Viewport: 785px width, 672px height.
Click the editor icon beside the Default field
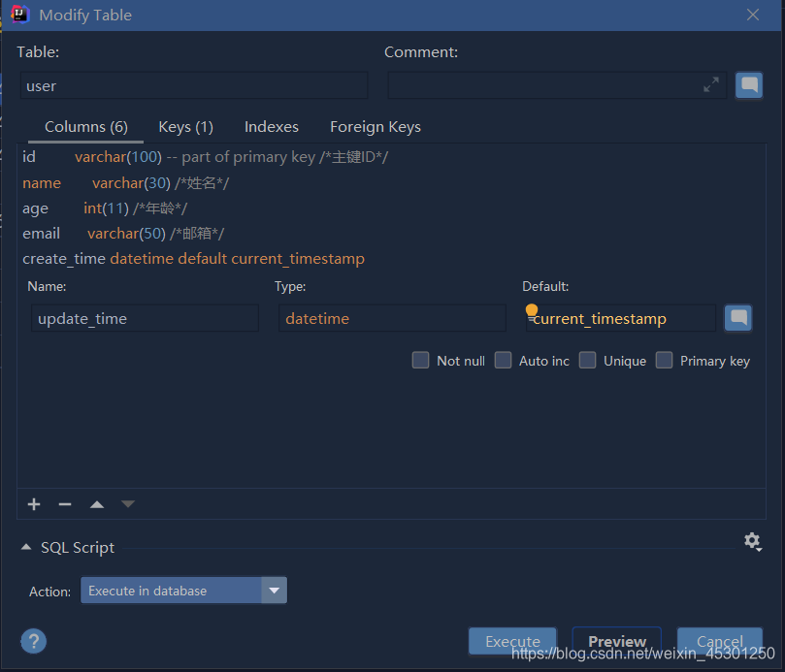738,317
